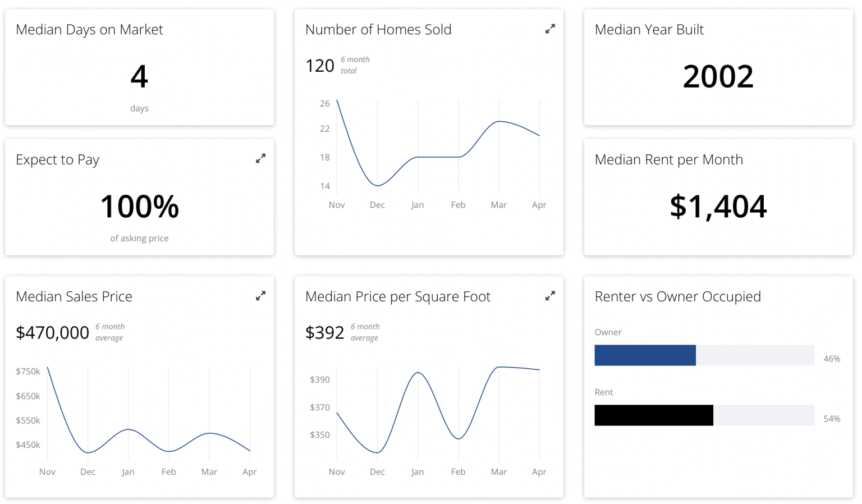This screenshot has width=862, height=504.
Task: Expand the Number of Homes Sold chart
Action: click(x=550, y=29)
